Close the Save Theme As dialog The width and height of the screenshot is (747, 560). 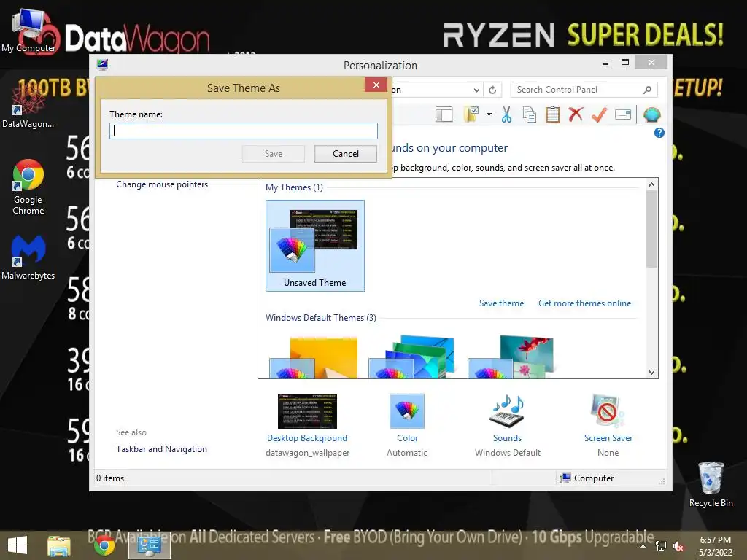pyautogui.click(x=376, y=85)
